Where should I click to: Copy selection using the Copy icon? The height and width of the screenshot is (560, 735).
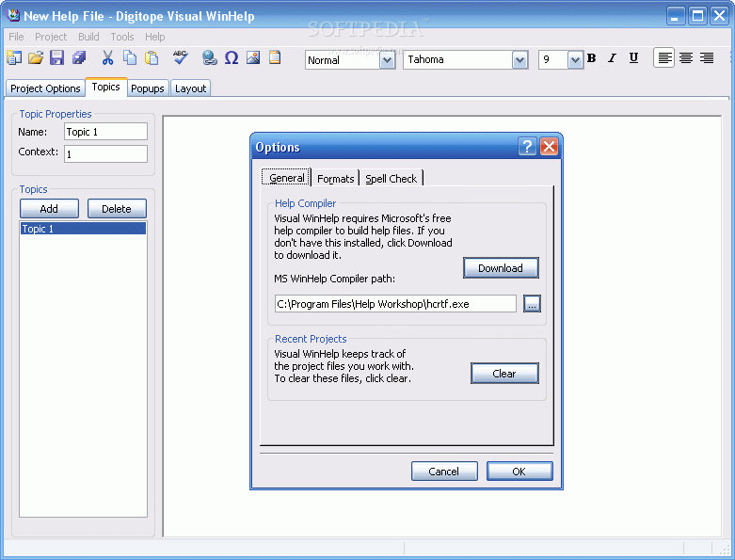pos(130,57)
